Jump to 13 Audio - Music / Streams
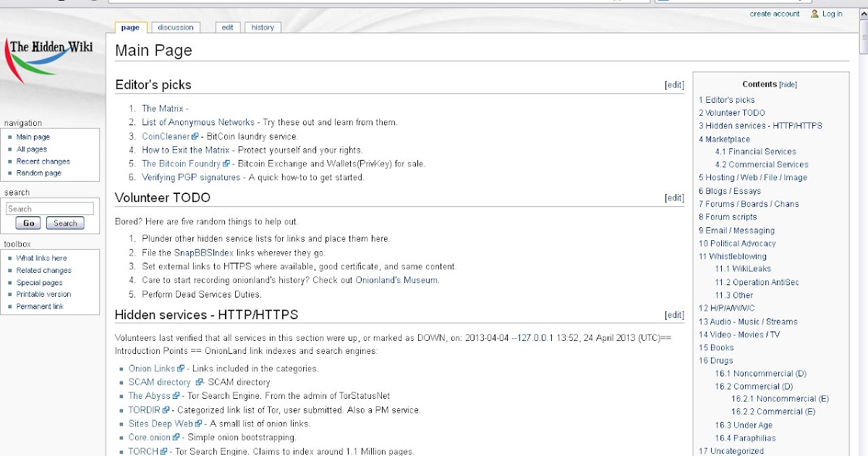Screen dimensions: 868x456 pos(748,321)
